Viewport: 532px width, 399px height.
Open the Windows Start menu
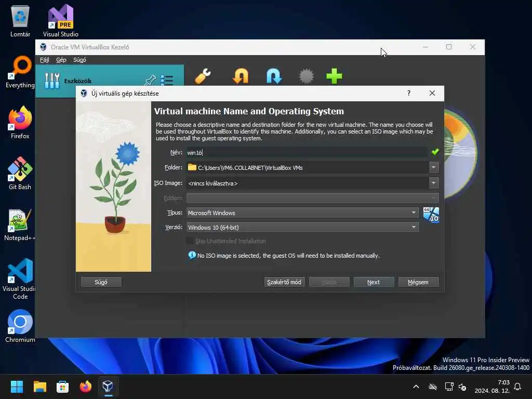(x=17, y=387)
